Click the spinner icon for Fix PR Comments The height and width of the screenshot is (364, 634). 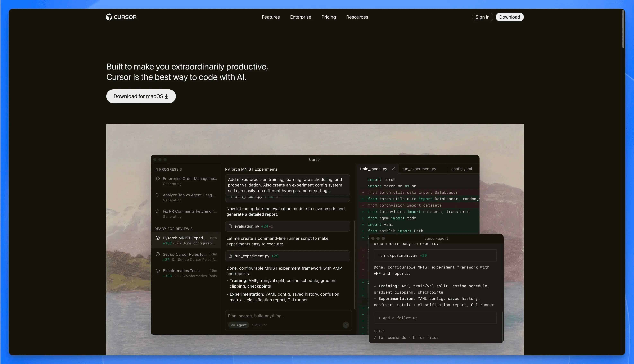pyautogui.click(x=158, y=211)
